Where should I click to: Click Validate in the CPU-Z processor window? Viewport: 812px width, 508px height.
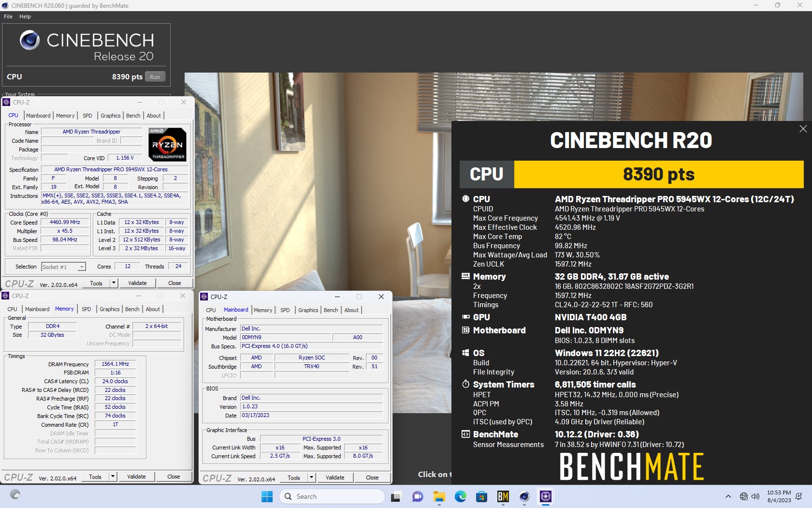(x=137, y=283)
